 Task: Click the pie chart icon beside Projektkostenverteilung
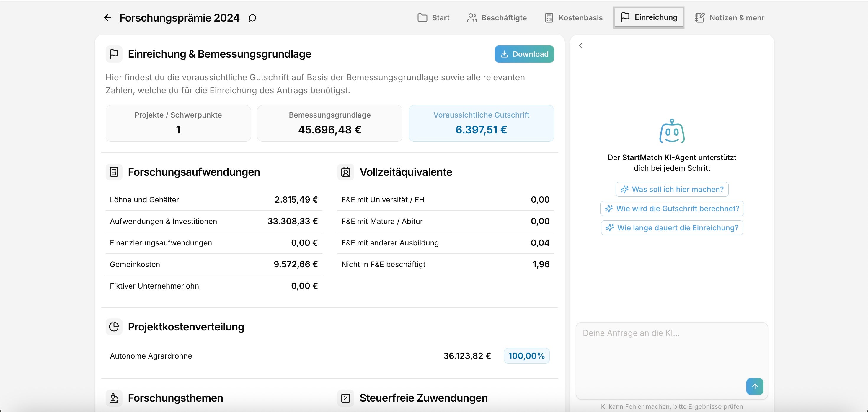pos(114,327)
